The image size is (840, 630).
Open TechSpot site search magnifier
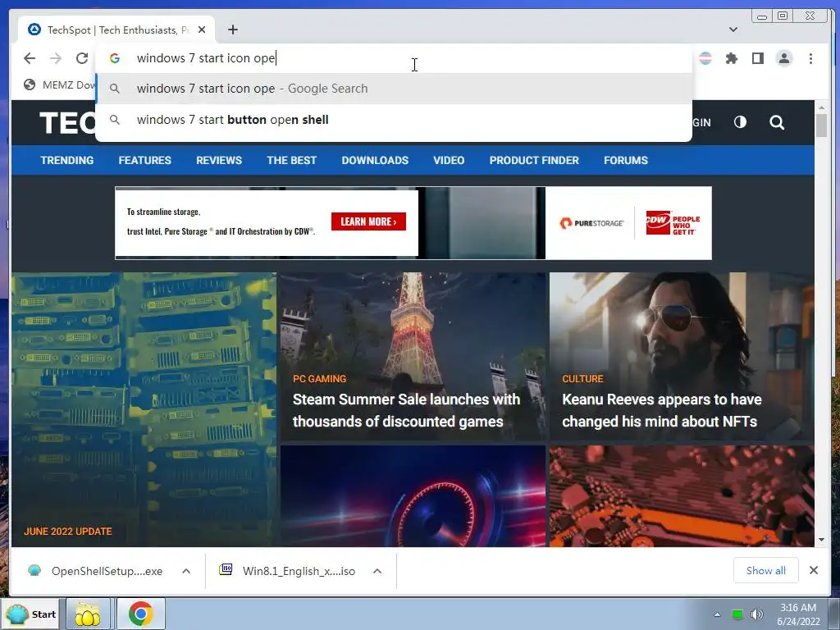pos(777,123)
